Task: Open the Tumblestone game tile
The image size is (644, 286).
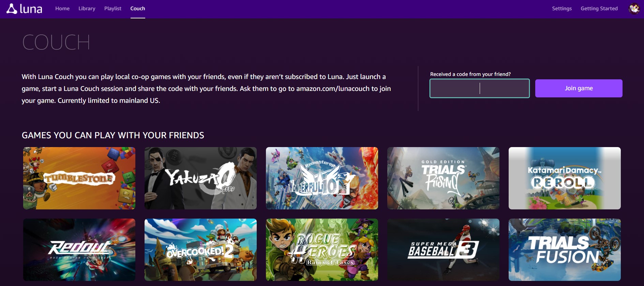Action: click(x=79, y=178)
